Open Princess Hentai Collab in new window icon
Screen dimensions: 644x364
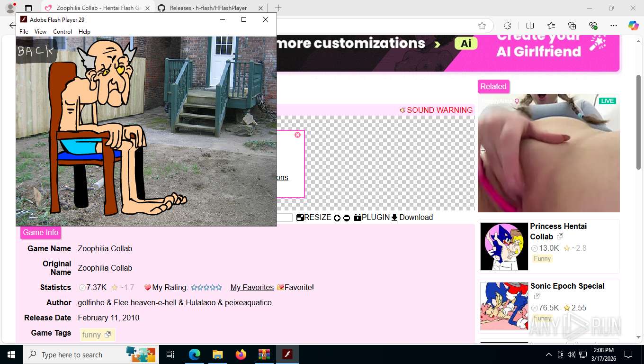(x=560, y=236)
